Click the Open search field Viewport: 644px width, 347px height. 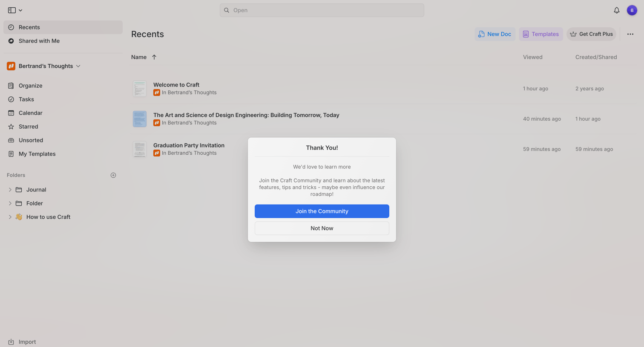(x=322, y=10)
